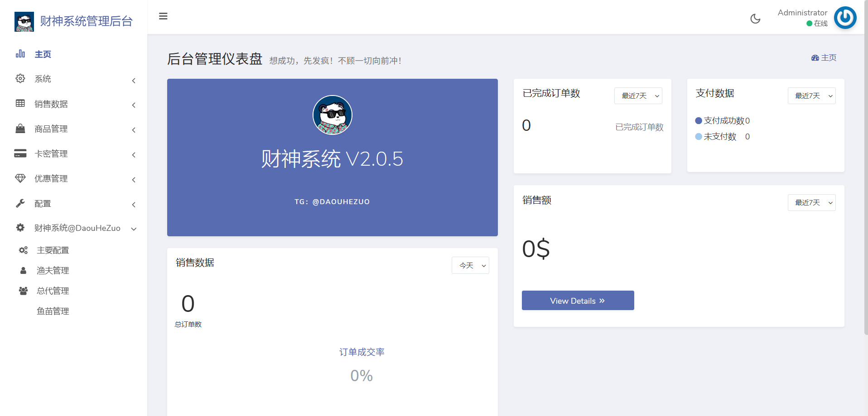Screen dimensions: 868x416
Task: Click the table icon for 销售数据 menu
Action: (x=20, y=104)
